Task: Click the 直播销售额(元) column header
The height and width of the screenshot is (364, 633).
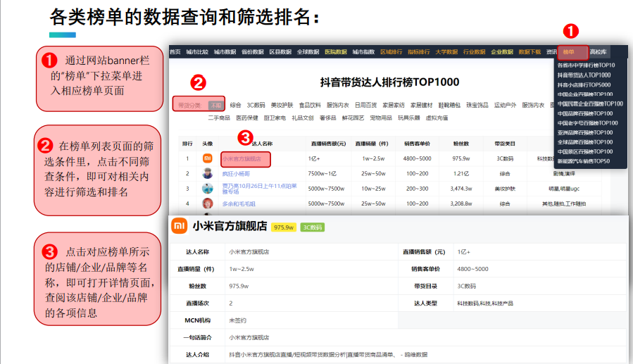Action: pyautogui.click(x=328, y=144)
